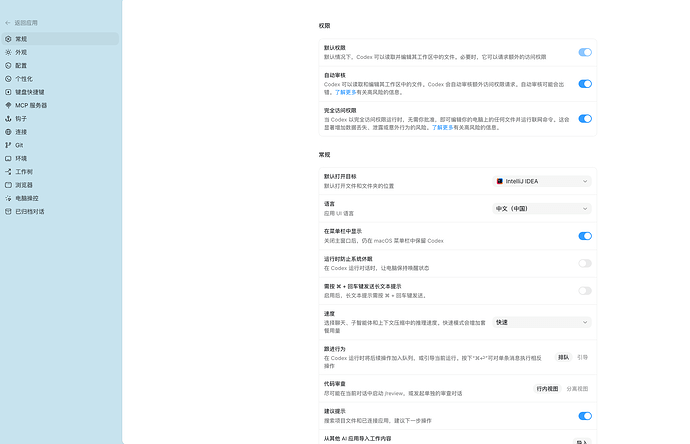Open the 环境 environment sidebar icon
The width and height of the screenshot is (690, 444).
point(8,158)
